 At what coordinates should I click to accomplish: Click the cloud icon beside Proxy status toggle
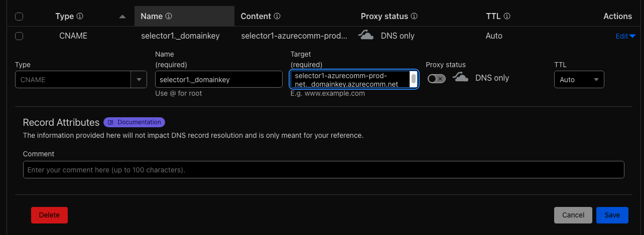(x=460, y=78)
